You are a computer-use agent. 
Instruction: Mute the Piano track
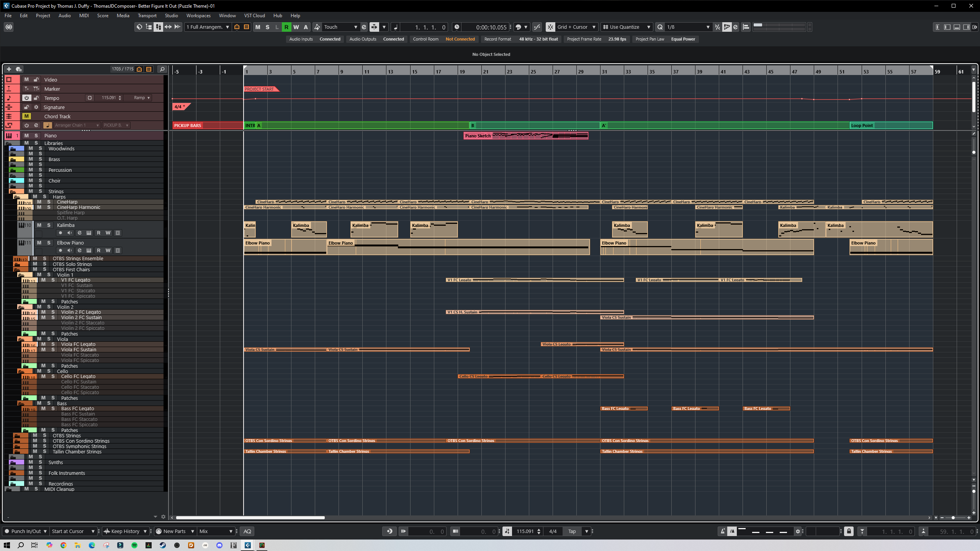tap(26, 135)
